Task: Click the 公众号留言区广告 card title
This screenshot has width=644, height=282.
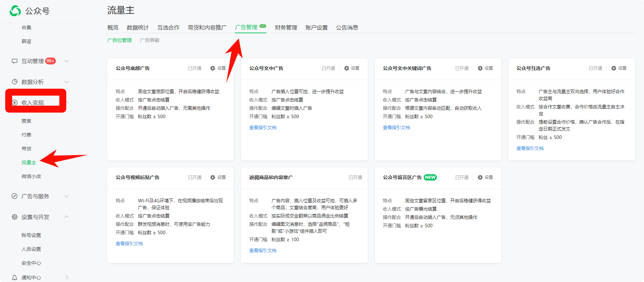Action: 402,177
